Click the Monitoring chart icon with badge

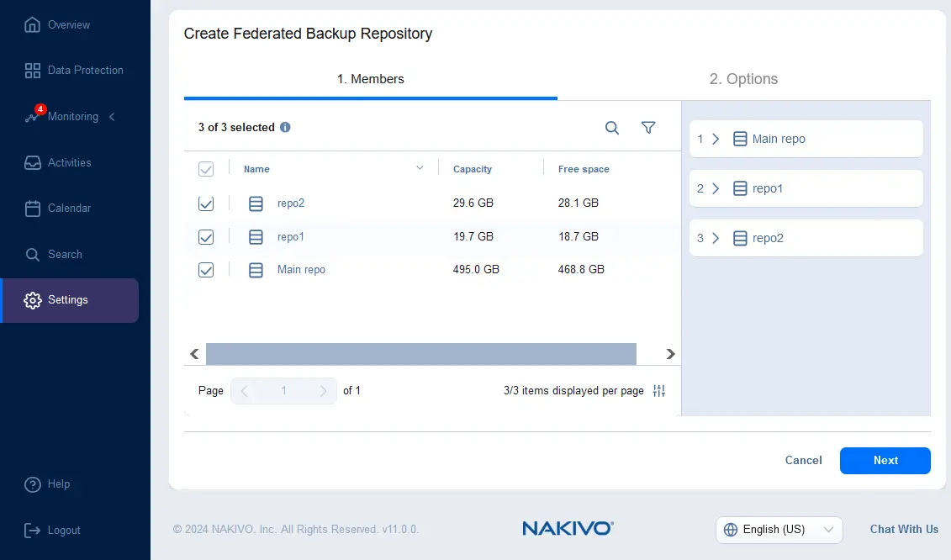pos(34,114)
